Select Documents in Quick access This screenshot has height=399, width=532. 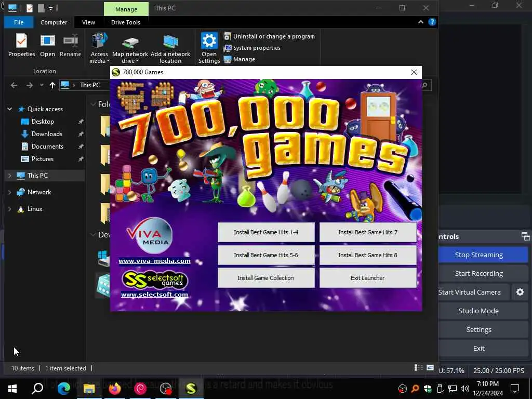pyautogui.click(x=47, y=147)
